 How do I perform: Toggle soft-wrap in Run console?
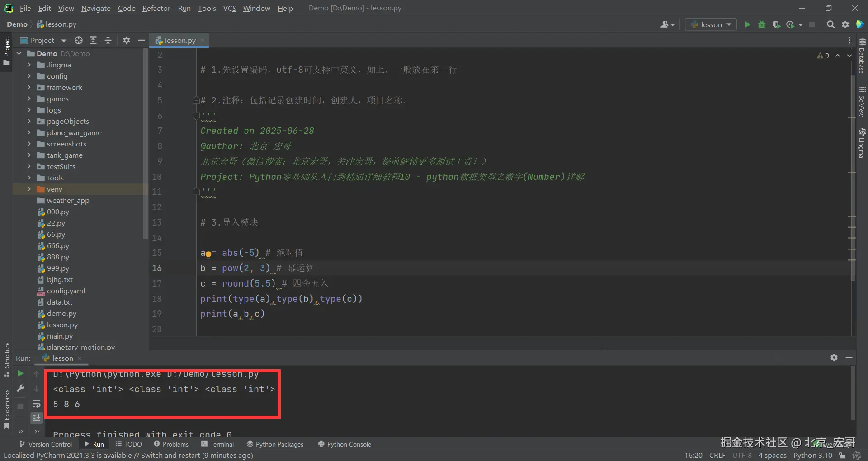(x=37, y=404)
